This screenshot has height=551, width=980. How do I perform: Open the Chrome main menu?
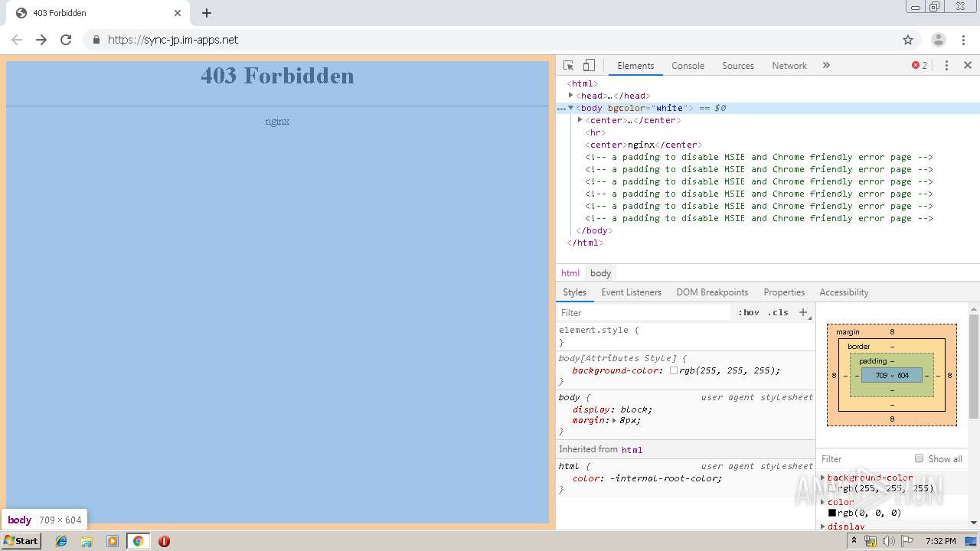tap(963, 40)
